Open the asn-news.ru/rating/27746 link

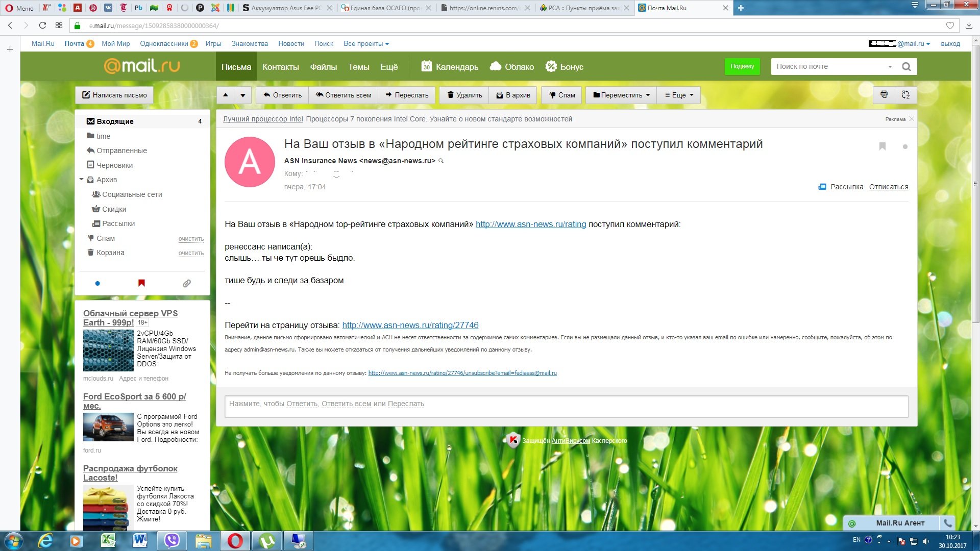click(410, 325)
